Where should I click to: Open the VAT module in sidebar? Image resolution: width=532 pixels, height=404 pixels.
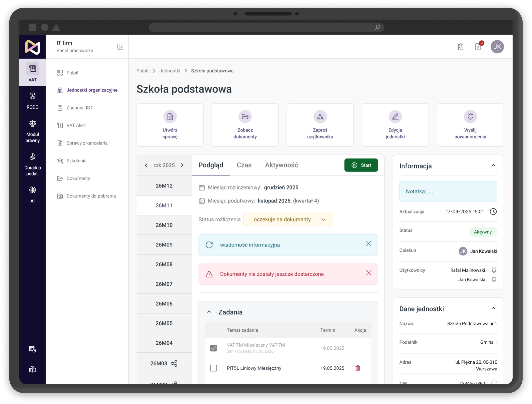point(32,72)
